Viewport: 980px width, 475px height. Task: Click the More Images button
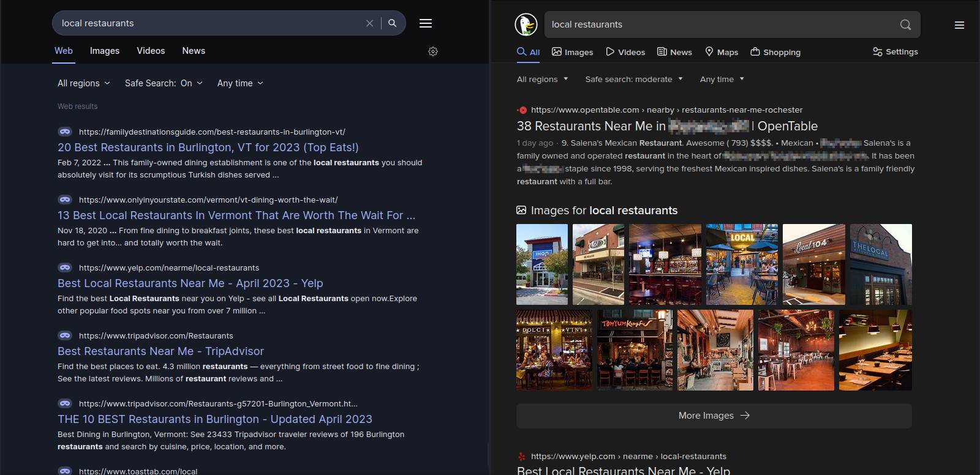point(714,416)
